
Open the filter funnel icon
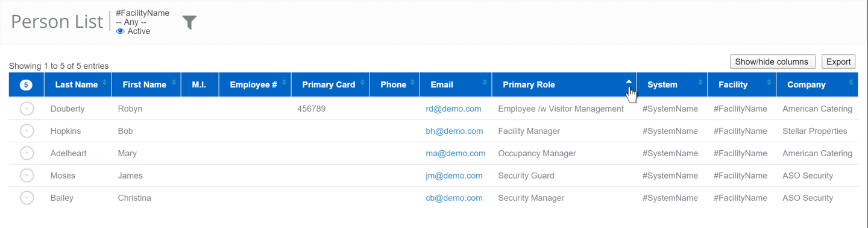point(189,22)
